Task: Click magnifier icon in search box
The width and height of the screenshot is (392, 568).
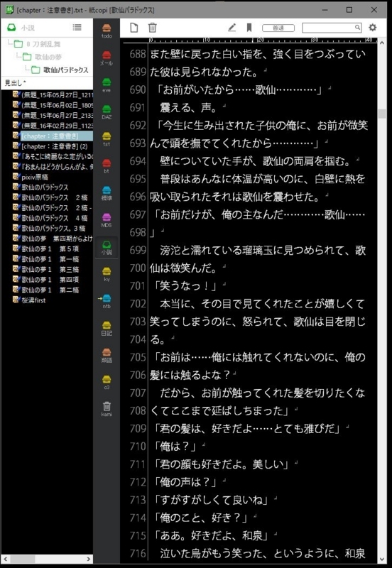Action: [357, 28]
